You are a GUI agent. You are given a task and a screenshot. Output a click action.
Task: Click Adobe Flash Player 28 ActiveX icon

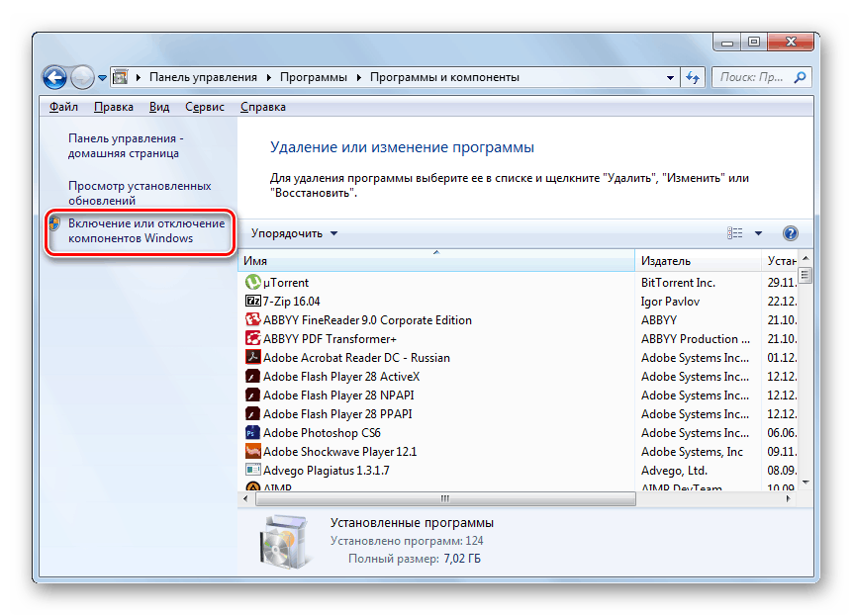tap(253, 377)
